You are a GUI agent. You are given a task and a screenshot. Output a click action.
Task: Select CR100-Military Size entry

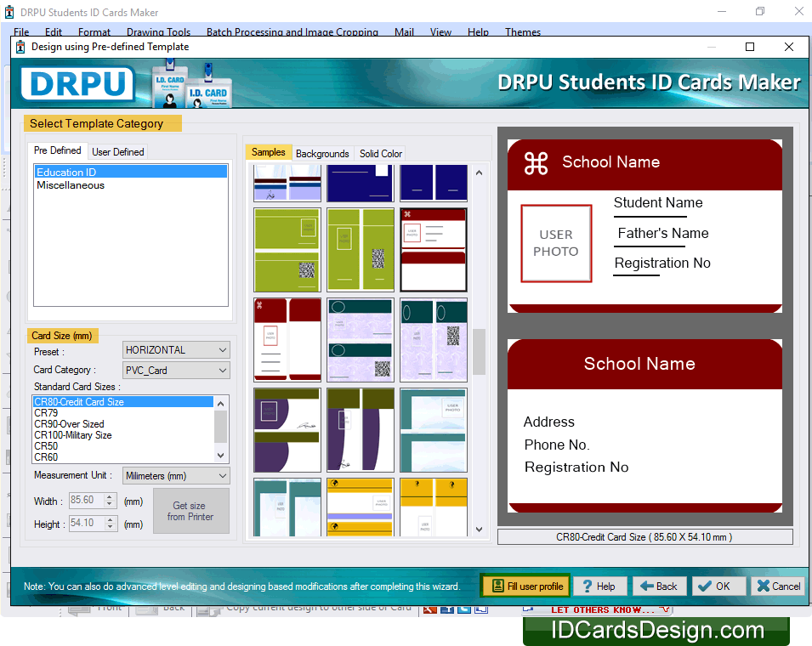[123, 435]
